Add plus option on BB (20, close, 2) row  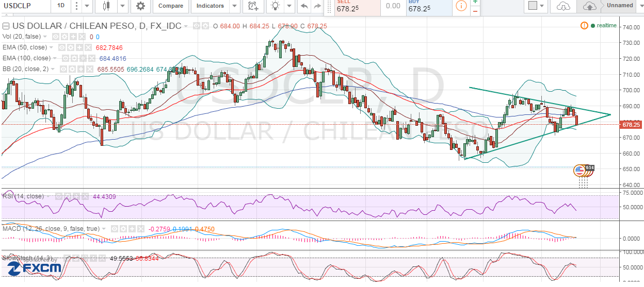pos(81,69)
